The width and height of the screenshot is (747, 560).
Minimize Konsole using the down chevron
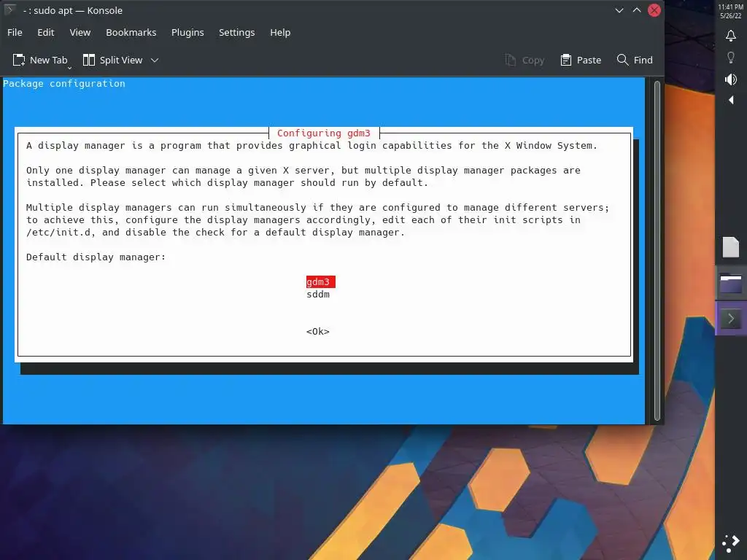tap(619, 10)
